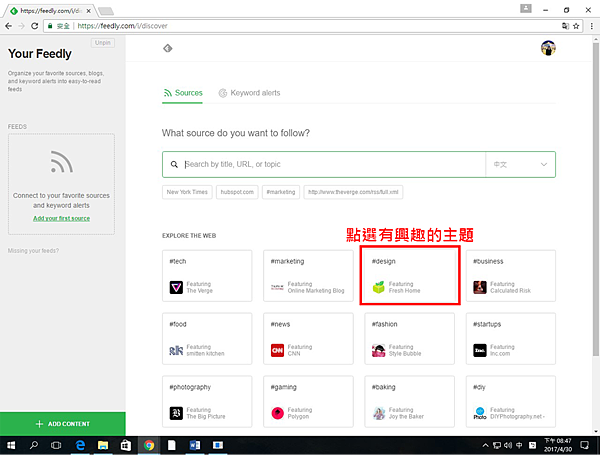Viewport: 600px width, 458px height.
Task: Click the translate page icon in address bar
Action: pos(565,26)
